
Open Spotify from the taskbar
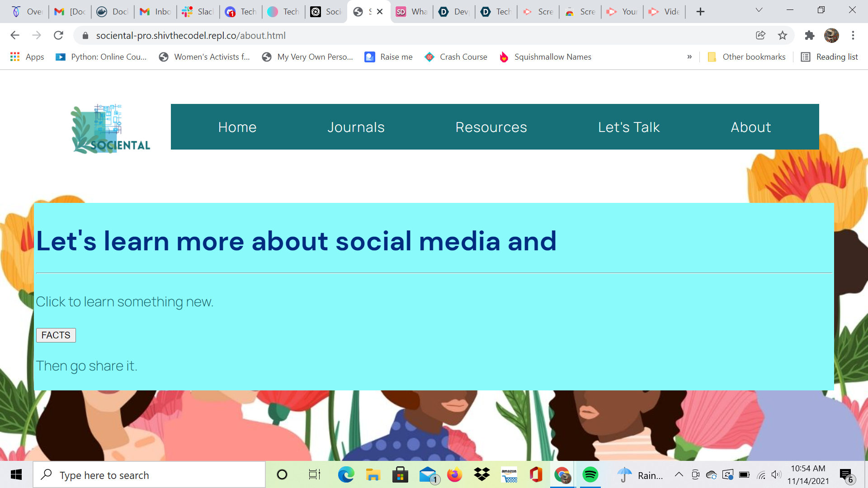tap(590, 475)
